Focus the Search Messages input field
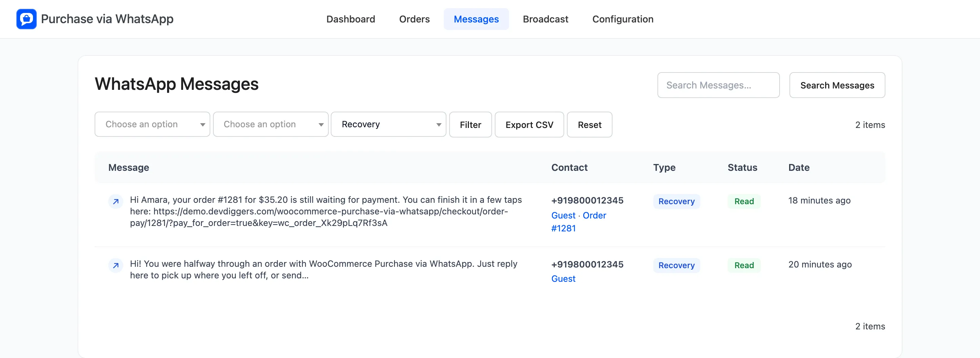Viewport: 980px width, 358px height. 718,85
